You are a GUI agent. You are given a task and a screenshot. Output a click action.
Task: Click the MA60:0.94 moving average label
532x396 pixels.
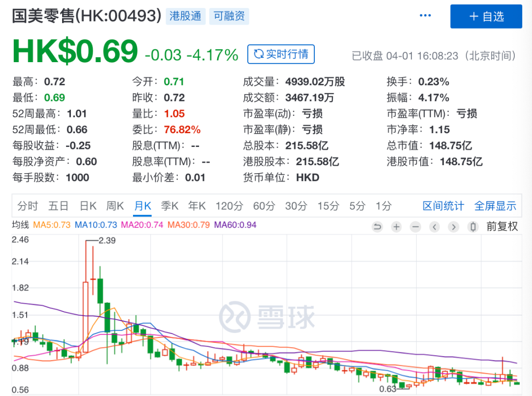235,225
